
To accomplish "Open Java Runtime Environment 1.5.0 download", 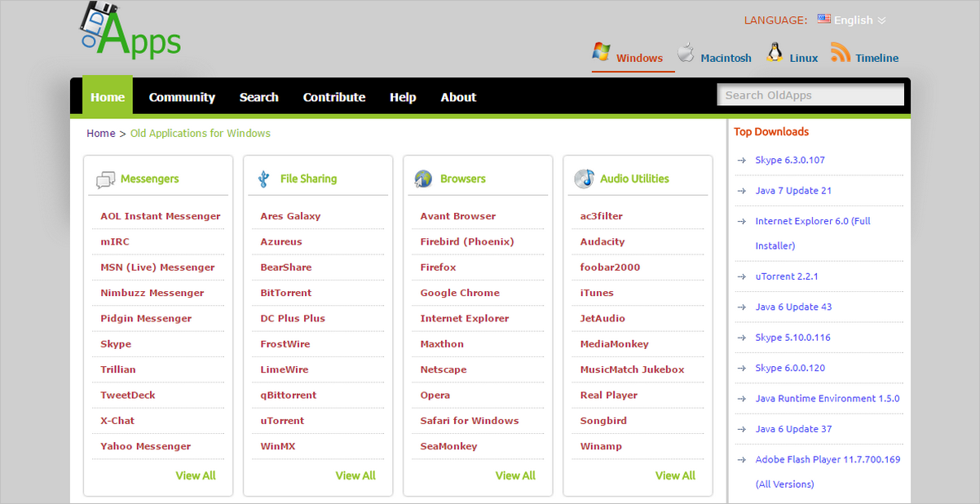I will 828,399.
